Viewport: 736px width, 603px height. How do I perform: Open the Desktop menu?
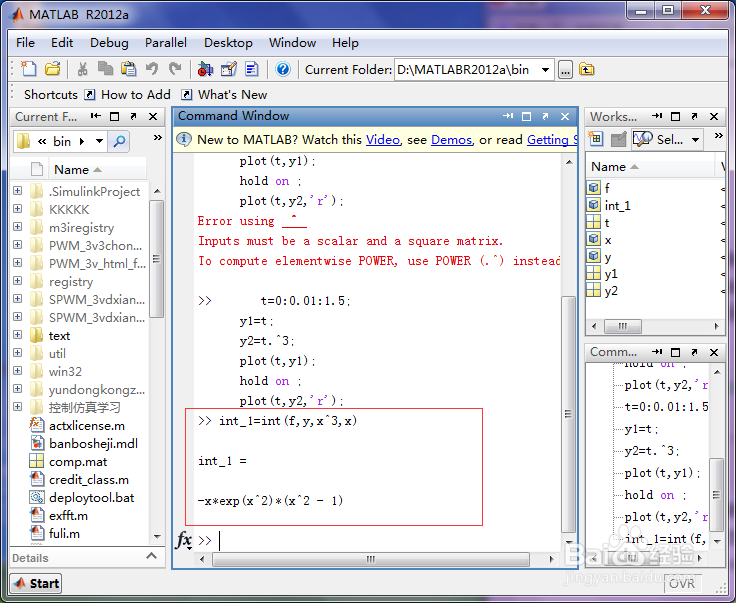(x=228, y=43)
